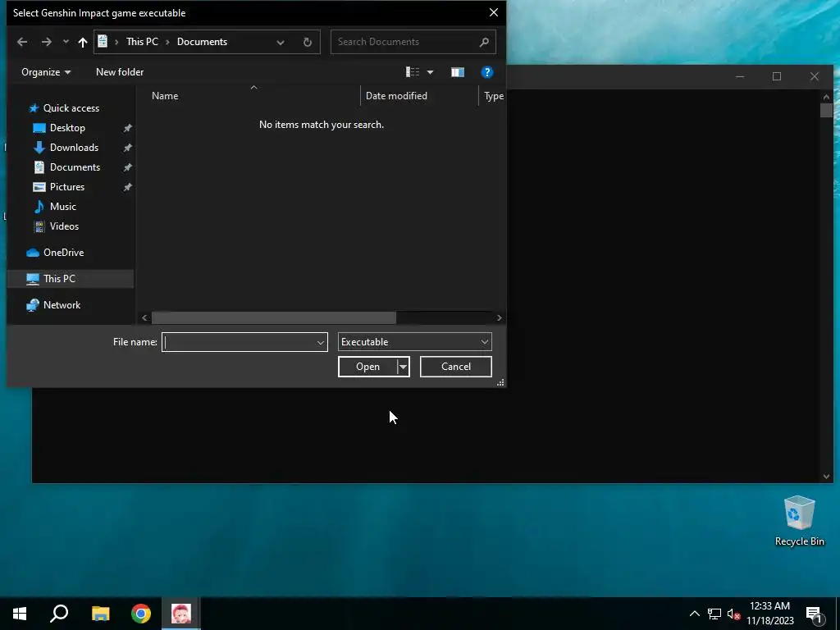
Task: Open the network status tray icon
Action: (714, 614)
